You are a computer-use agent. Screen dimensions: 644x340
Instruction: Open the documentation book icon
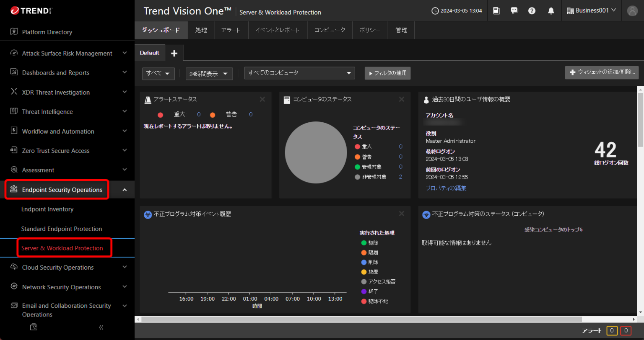[496, 10]
